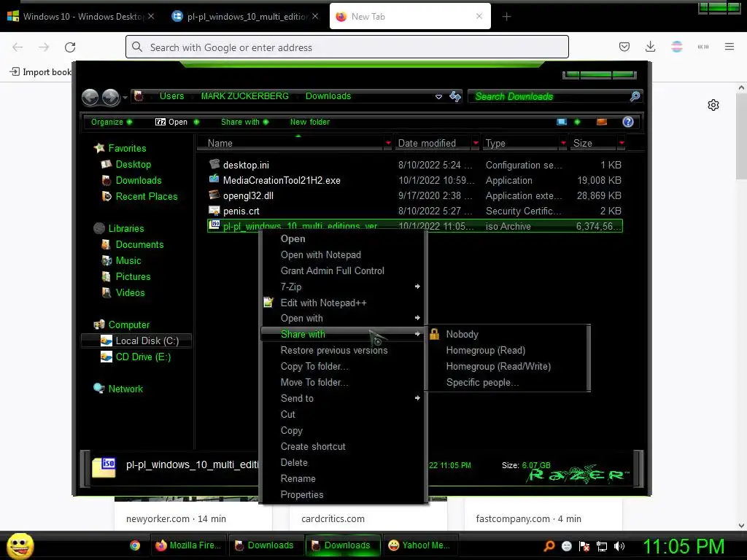Click the refresh icon beside the address bar
The height and width of the screenshot is (560, 747).
pos(455,97)
